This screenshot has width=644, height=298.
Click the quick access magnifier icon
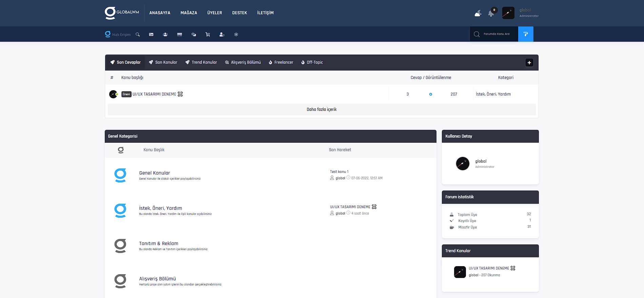[138, 35]
